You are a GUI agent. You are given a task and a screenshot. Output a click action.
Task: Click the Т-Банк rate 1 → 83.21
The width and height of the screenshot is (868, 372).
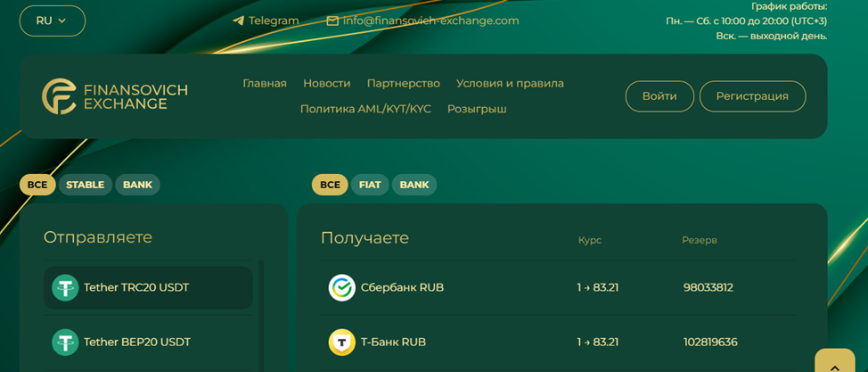(597, 342)
